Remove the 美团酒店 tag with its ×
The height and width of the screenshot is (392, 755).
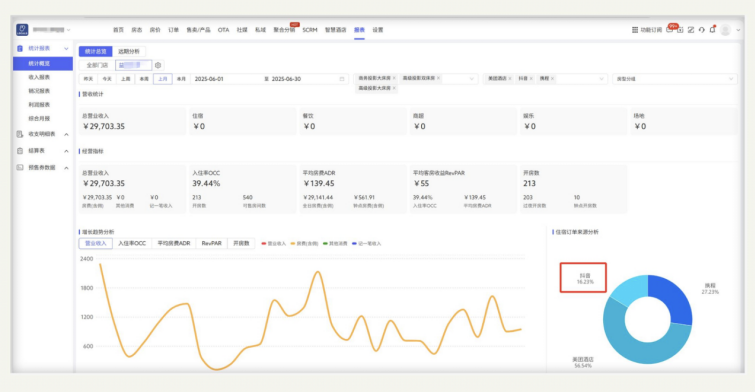coord(510,78)
